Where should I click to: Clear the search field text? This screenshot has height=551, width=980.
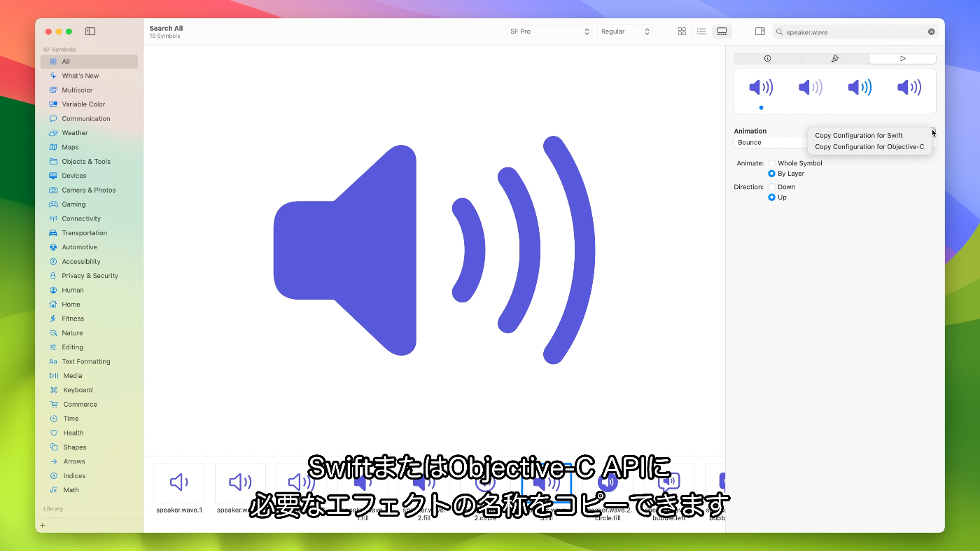click(x=932, y=32)
